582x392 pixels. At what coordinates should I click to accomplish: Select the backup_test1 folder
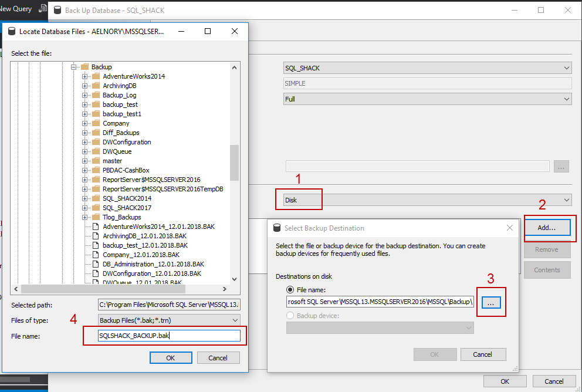pyautogui.click(x=122, y=114)
